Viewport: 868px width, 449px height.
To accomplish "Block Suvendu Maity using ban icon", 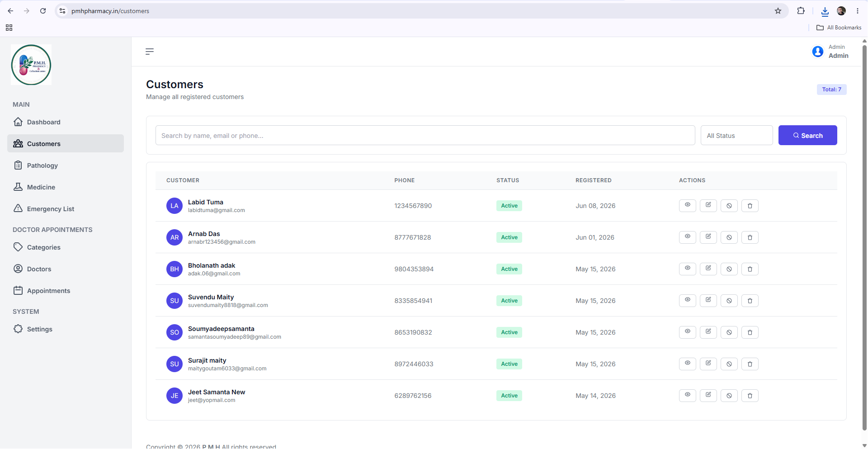I will click(729, 301).
